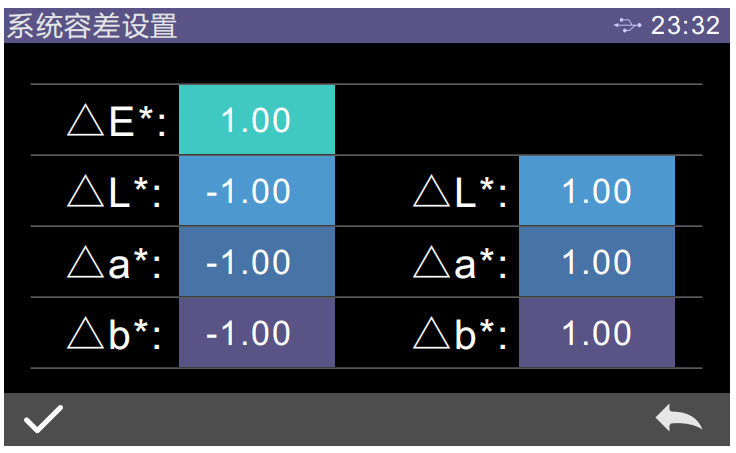Click the ΔE* row label
The width and height of the screenshot is (736, 453).
[x=117, y=122]
